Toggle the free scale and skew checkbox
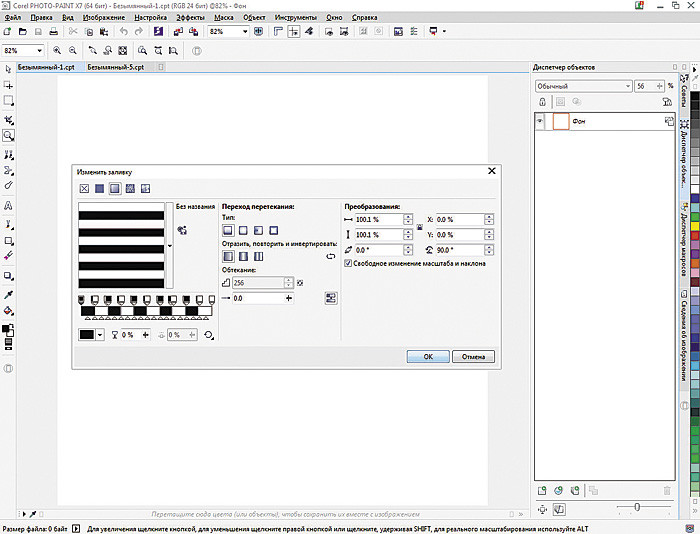Viewport: 700px width, 534px height. [348, 264]
